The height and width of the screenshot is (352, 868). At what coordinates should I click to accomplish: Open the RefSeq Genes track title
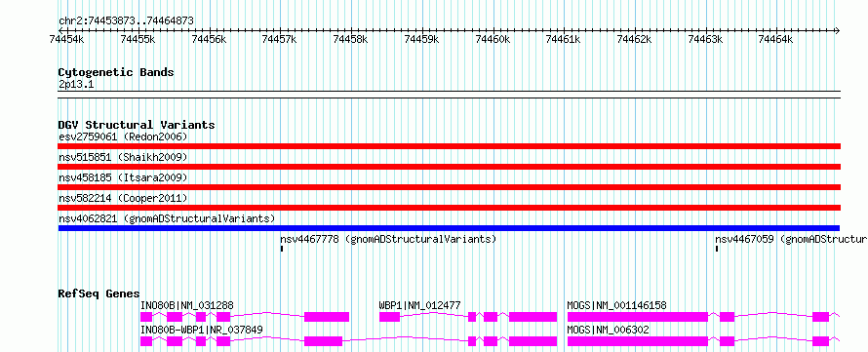coord(99,293)
